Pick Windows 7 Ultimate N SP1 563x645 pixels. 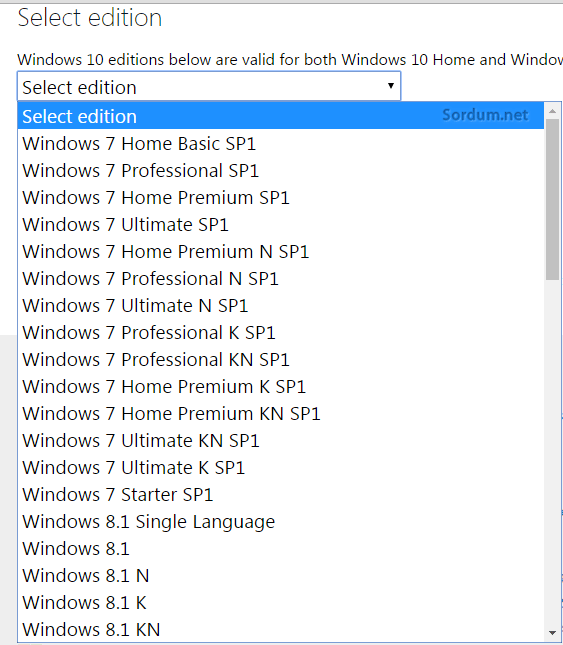pos(281,306)
